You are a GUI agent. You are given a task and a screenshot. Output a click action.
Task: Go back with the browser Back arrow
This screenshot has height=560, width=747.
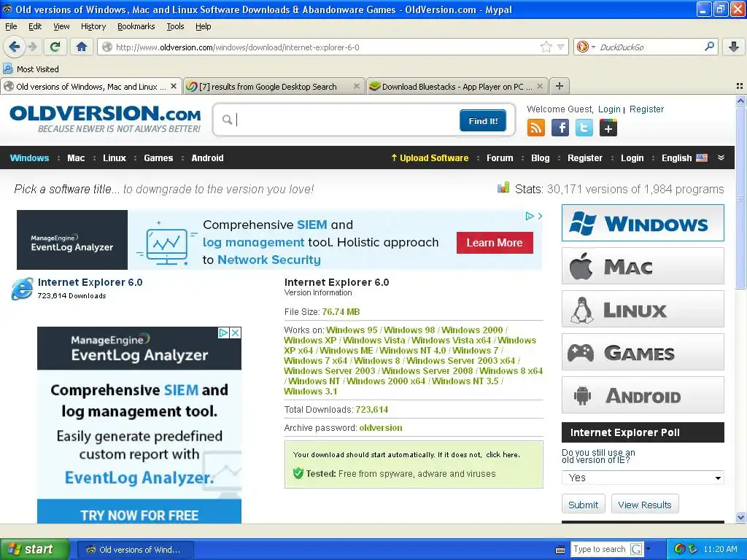(15, 47)
